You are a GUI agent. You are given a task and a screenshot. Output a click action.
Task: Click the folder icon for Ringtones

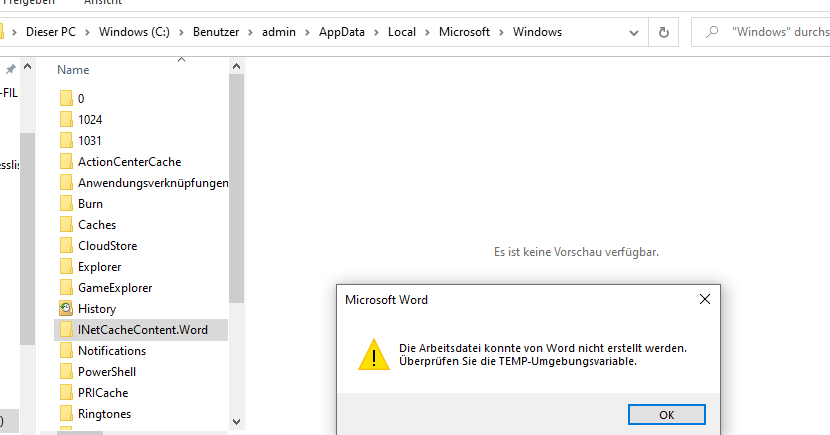(66, 413)
